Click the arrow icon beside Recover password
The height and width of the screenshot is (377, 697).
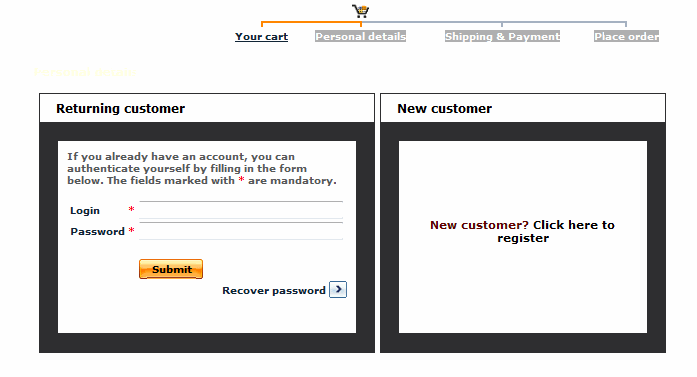coord(338,289)
